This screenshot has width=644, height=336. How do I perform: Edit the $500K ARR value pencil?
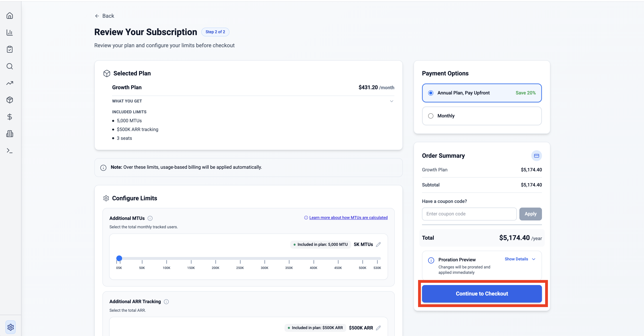click(x=379, y=328)
